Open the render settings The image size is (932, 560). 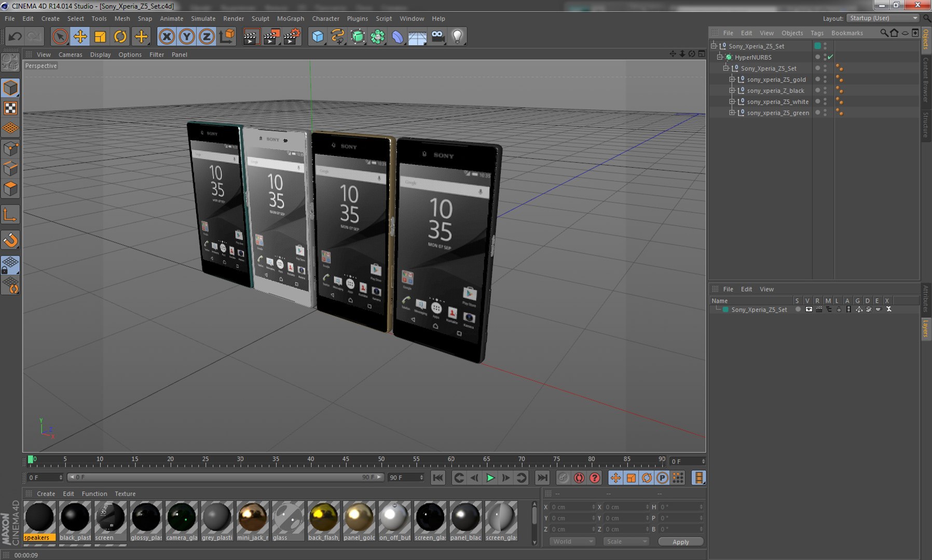coord(292,36)
